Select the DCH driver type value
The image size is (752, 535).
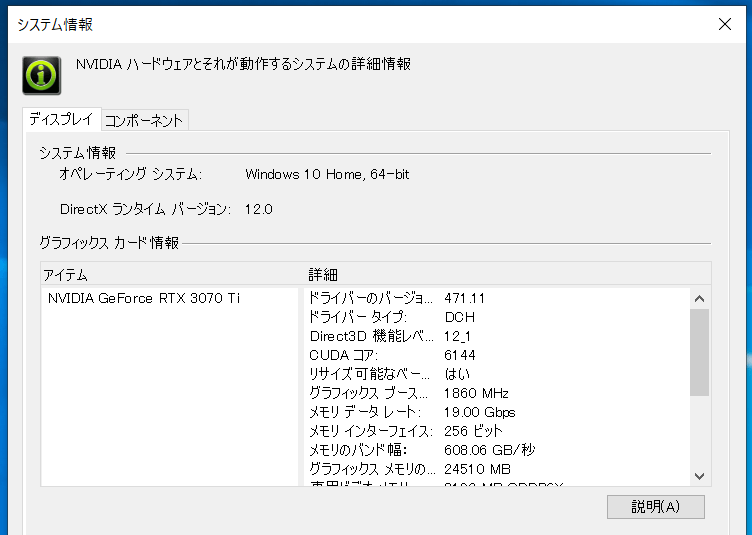(x=459, y=317)
